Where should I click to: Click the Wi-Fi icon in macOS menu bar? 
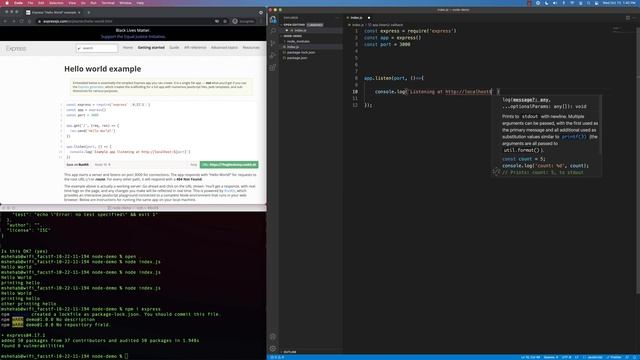coord(572,3)
